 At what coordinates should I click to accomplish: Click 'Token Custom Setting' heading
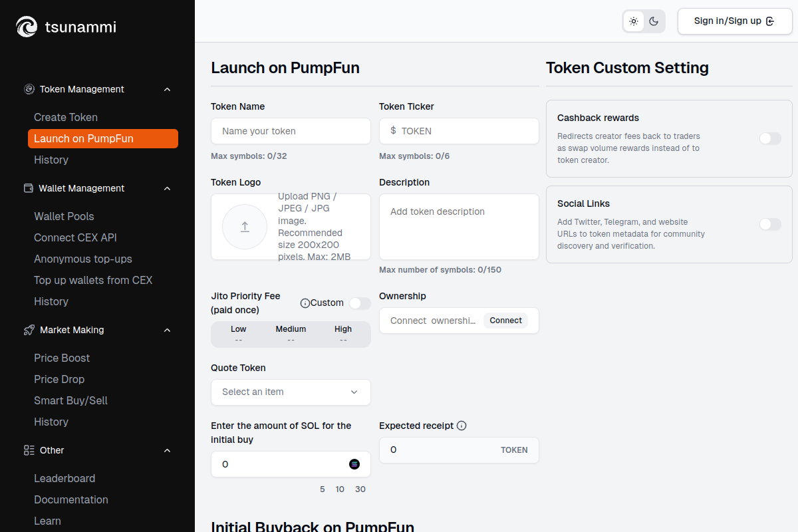[x=627, y=68]
